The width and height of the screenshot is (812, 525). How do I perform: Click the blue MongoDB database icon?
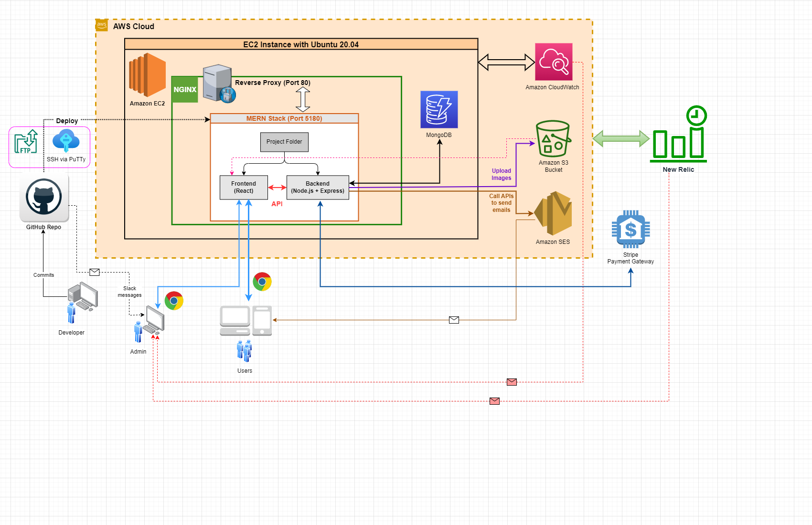point(439,109)
